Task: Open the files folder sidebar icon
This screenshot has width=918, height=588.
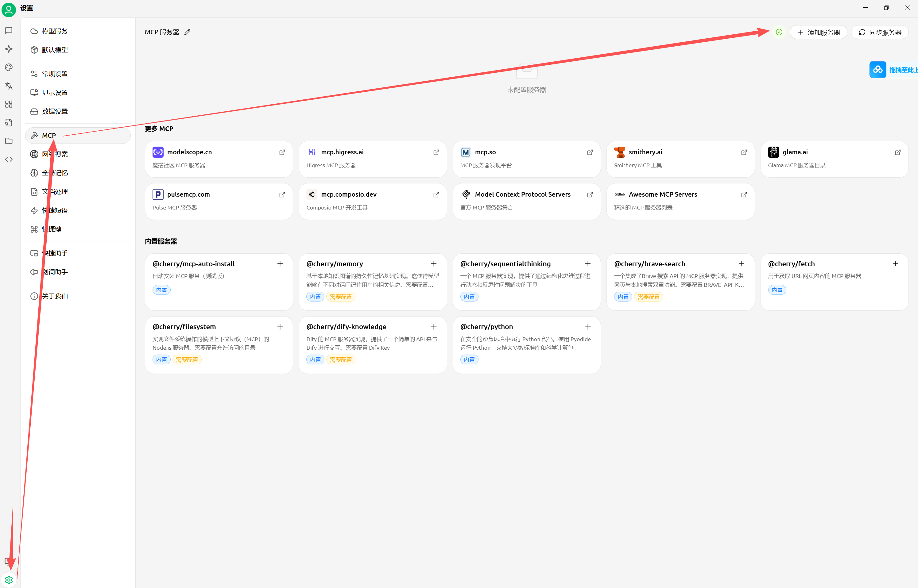Action: pos(9,141)
